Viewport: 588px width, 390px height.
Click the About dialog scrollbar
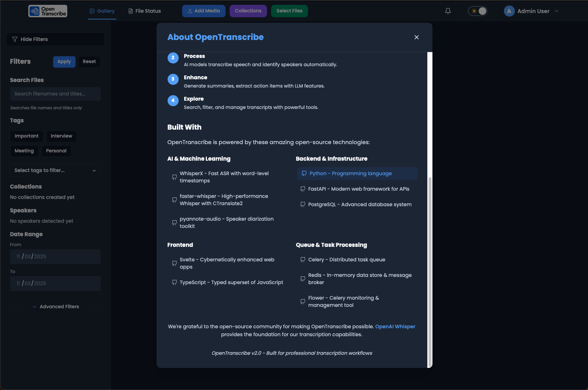[430, 272]
